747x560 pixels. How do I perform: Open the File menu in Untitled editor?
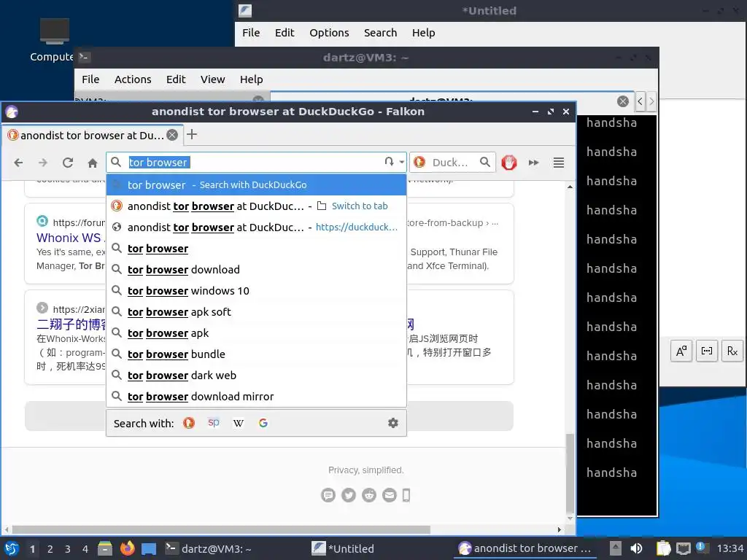[x=251, y=33]
